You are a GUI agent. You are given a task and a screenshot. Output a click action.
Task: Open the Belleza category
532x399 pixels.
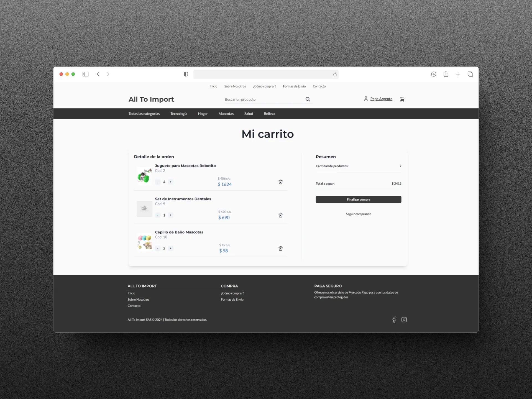[269, 114]
